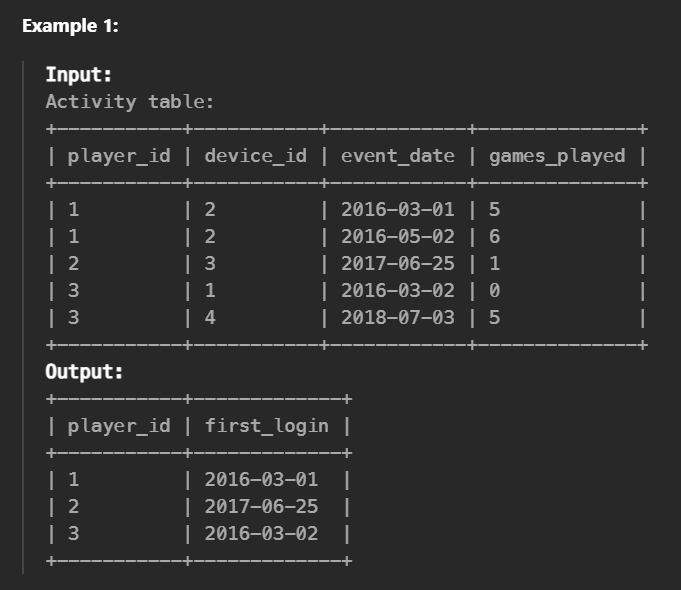
Task: Click the device_id column header
Action: click(256, 156)
